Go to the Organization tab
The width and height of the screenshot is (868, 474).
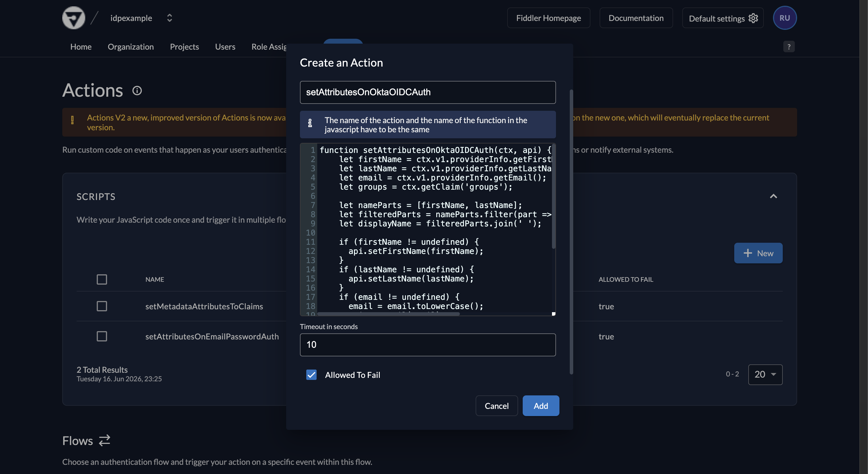[130, 46]
